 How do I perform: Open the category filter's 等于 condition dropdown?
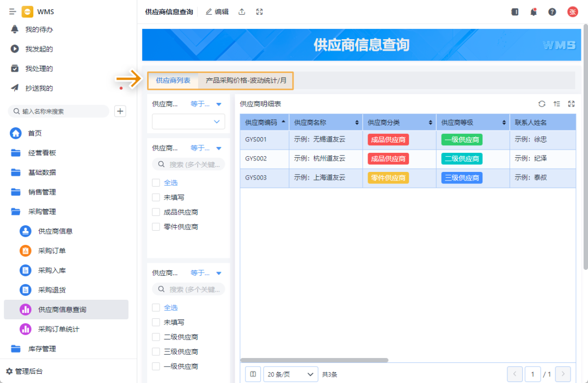(206, 148)
